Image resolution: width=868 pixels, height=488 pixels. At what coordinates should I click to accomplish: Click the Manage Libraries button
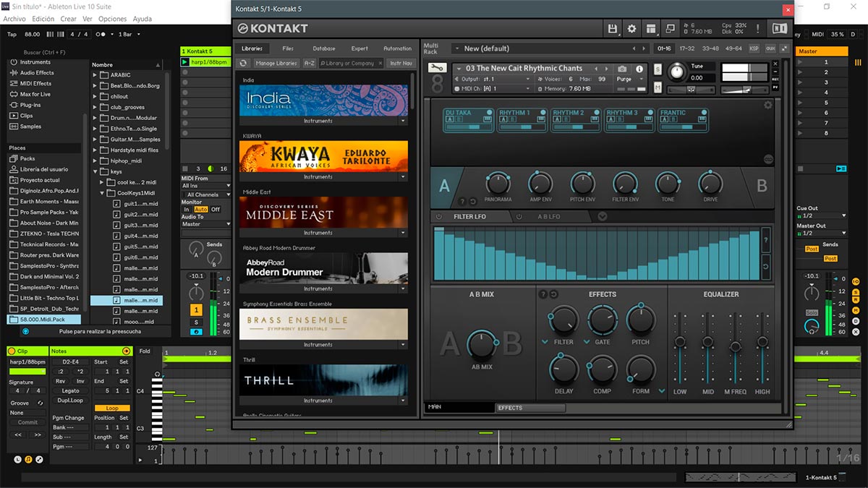[276, 64]
